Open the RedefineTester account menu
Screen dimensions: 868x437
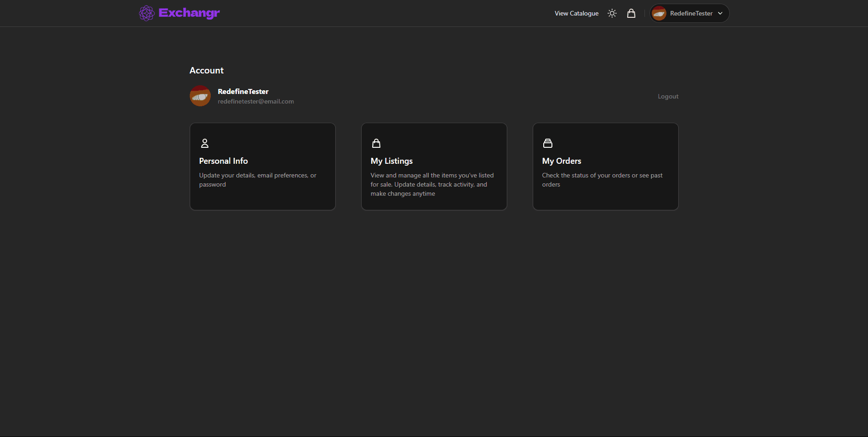[x=689, y=13]
